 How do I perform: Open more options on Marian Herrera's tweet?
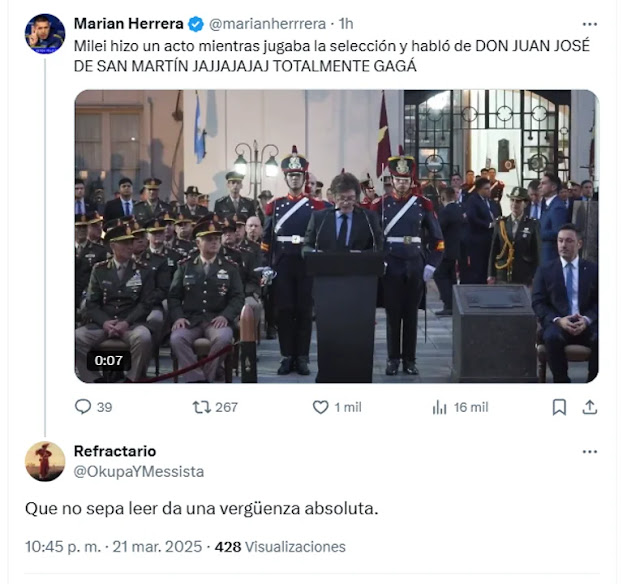590,24
